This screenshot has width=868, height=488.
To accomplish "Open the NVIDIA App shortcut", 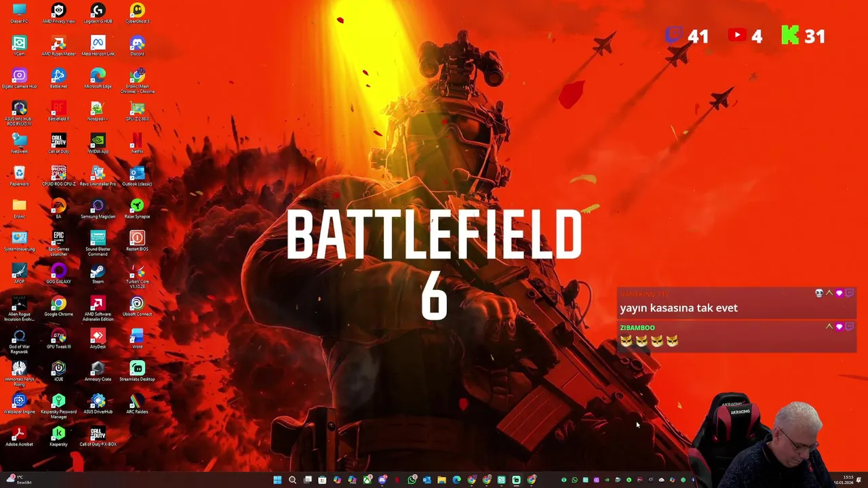I will [x=98, y=143].
